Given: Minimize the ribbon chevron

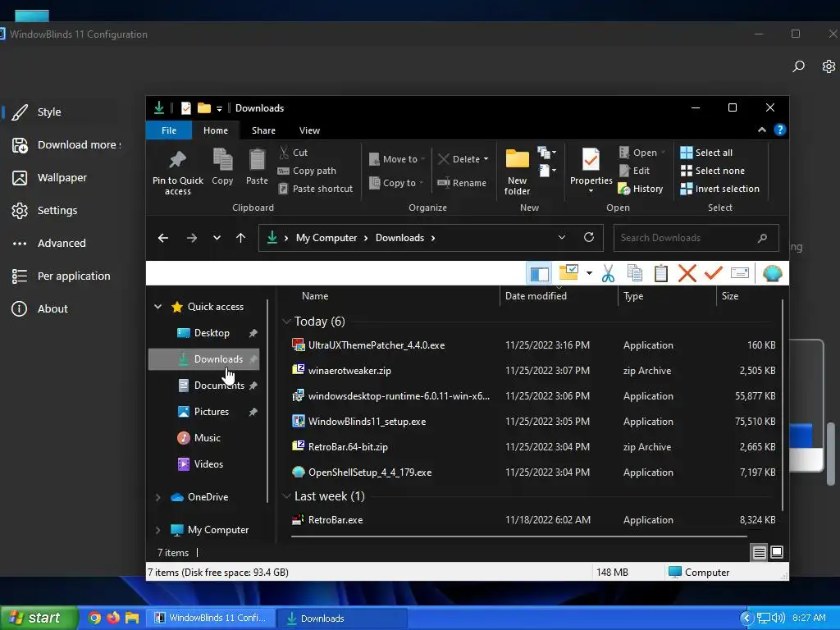Looking at the screenshot, I should click(x=762, y=130).
